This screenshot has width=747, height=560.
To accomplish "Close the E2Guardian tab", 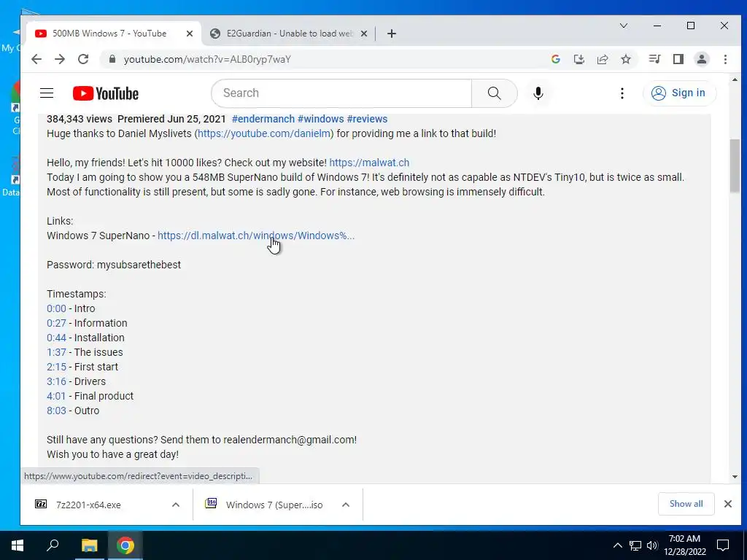I will point(363,34).
